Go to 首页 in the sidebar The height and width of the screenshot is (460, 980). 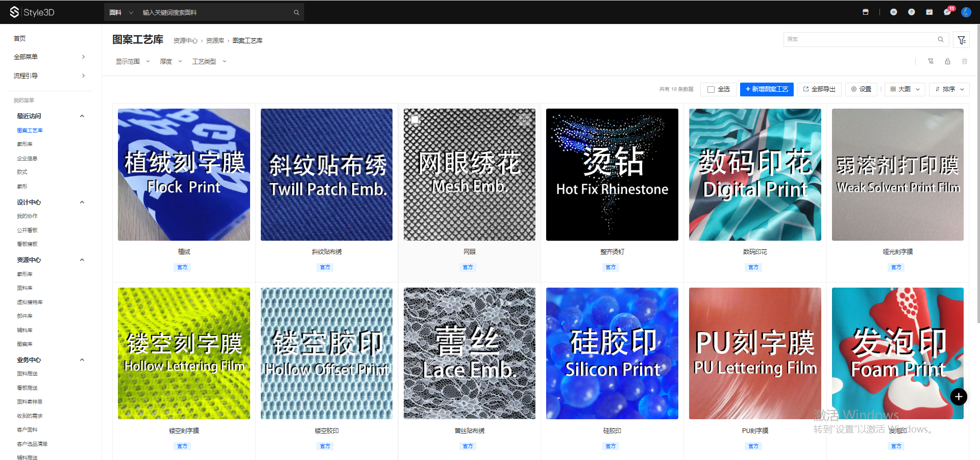pyautogui.click(x=20, y=39)
